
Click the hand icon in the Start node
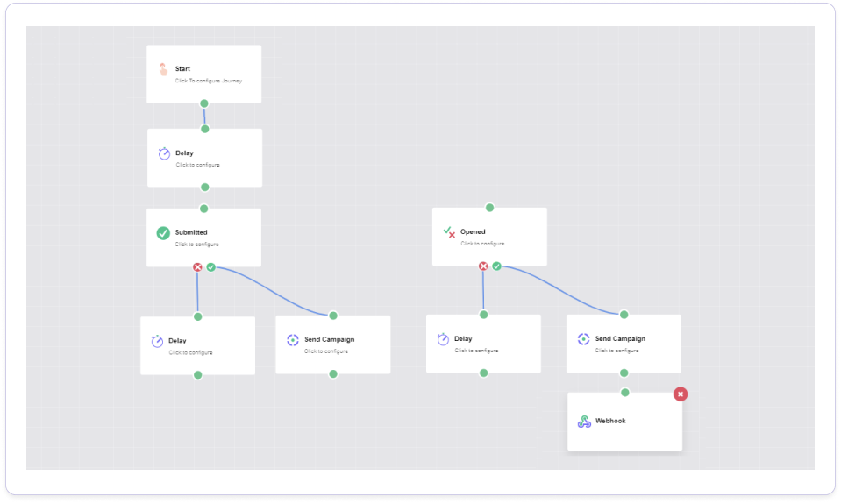tap(163, 69)
